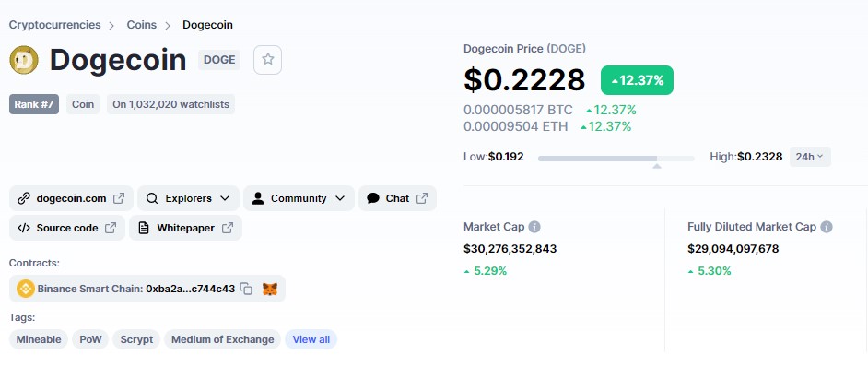Click the DOGE ticker badge
Image resolution: width=868 pixels, height=367 pixels.
(219, 60)
